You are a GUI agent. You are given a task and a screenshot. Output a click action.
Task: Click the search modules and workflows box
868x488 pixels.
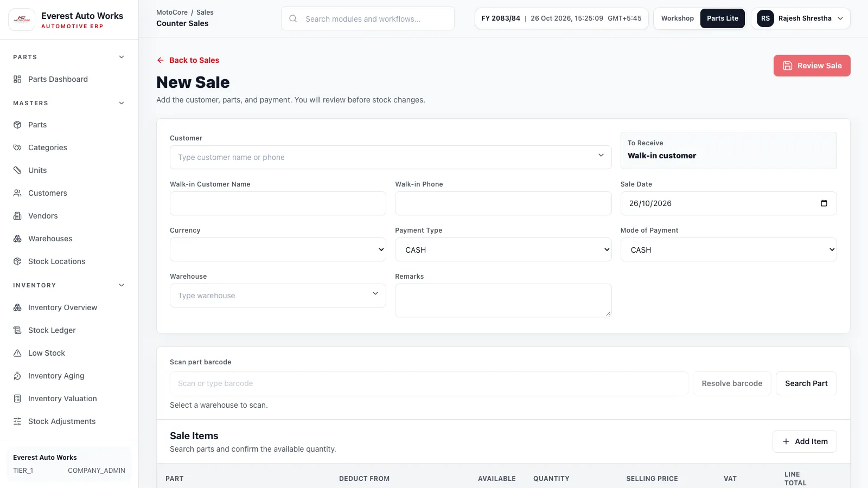(x=368, y=18)
